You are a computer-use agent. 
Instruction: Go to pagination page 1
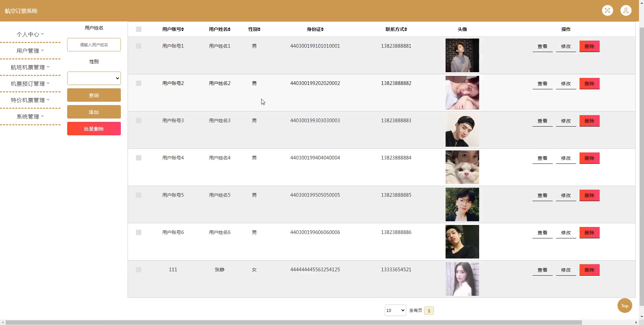[429, 311]
